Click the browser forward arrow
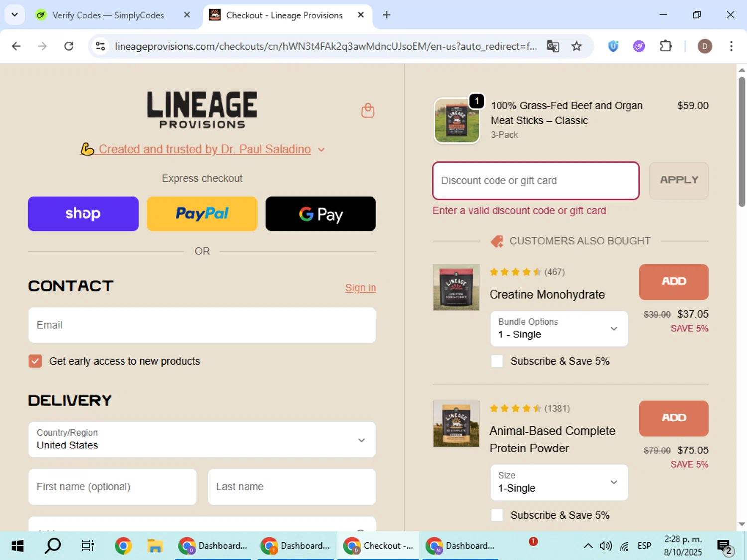This screenshot has height=560, width=747. [43, 46]
